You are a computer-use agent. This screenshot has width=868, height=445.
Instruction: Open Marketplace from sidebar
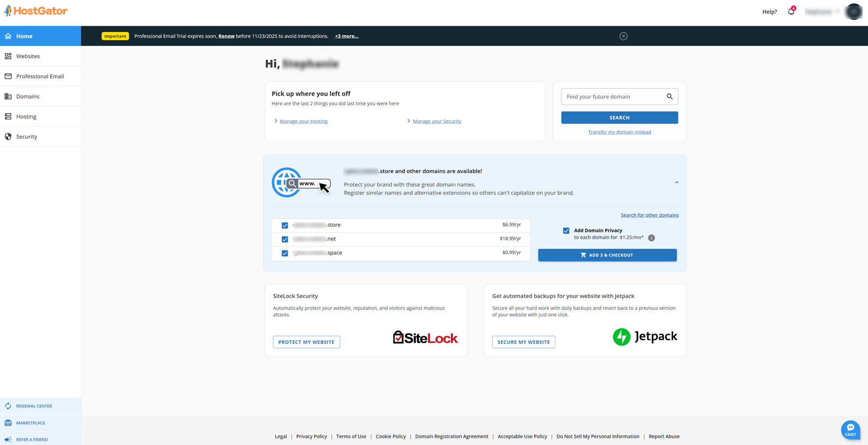point(30,423)
